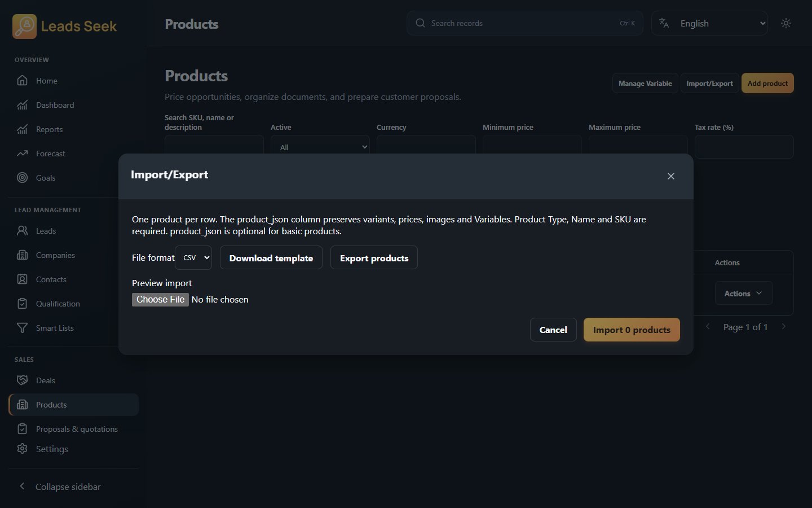Click the Companies building icon
This screenshot has width=812, height=508.
(x=22, y=255)
